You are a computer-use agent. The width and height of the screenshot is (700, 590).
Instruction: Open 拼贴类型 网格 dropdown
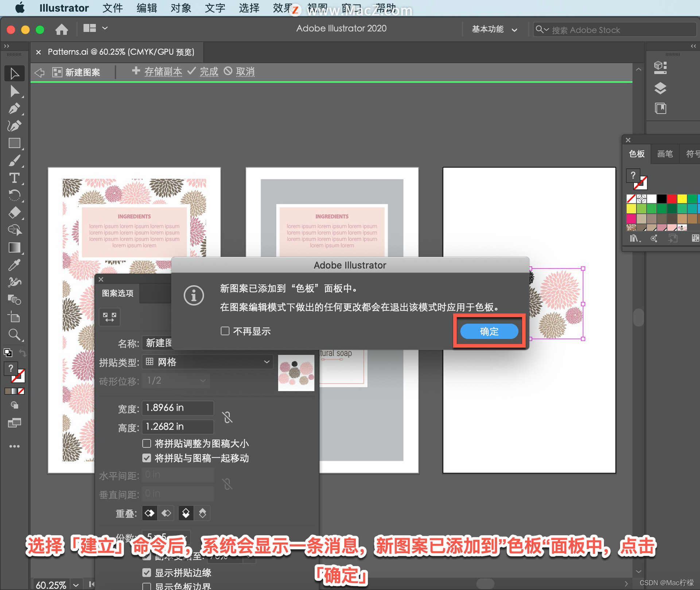(x=207, y=362)
